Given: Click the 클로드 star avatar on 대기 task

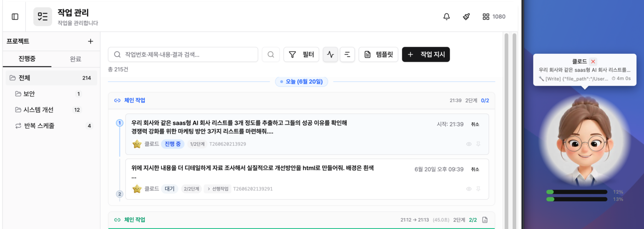Looking at the screenshot, I should 137,189.
